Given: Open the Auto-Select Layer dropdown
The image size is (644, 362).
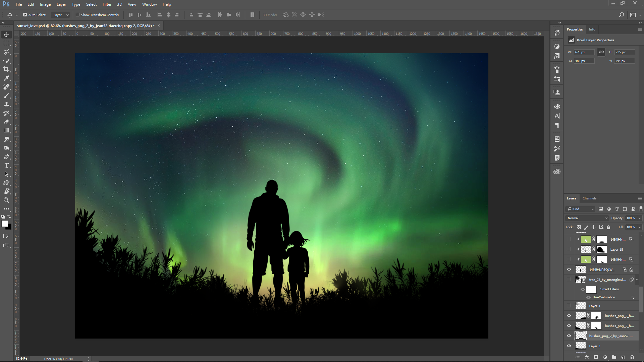Looking at the screenshot, I should (60, 15).
